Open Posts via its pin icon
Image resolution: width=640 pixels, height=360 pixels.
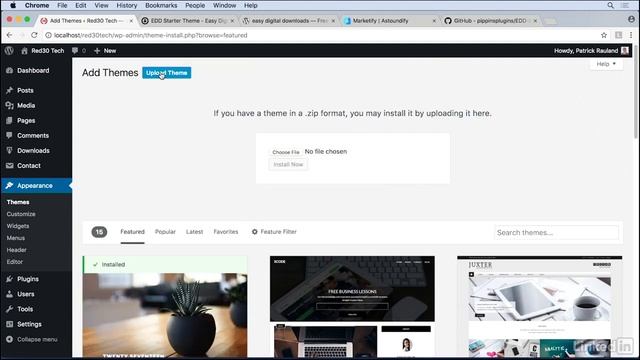click(9, 90)
